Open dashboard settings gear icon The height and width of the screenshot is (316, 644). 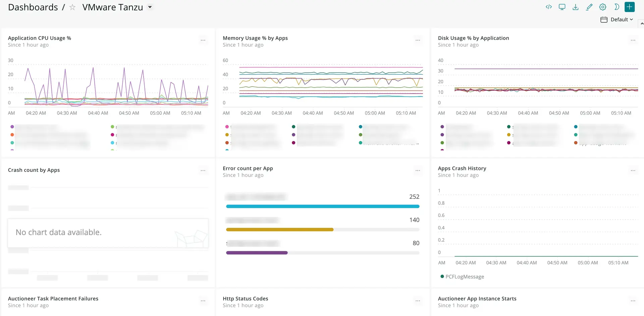[603, 7]
